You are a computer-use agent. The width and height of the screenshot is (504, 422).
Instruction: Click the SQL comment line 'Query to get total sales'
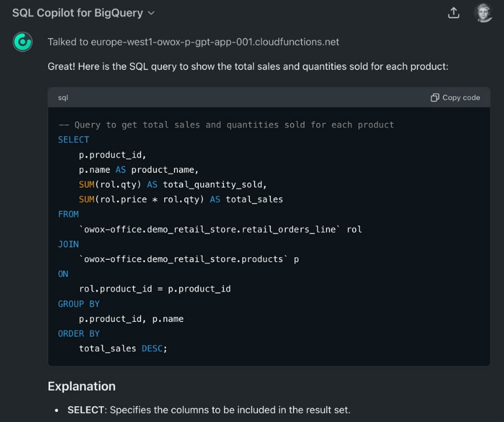[226, 124]
